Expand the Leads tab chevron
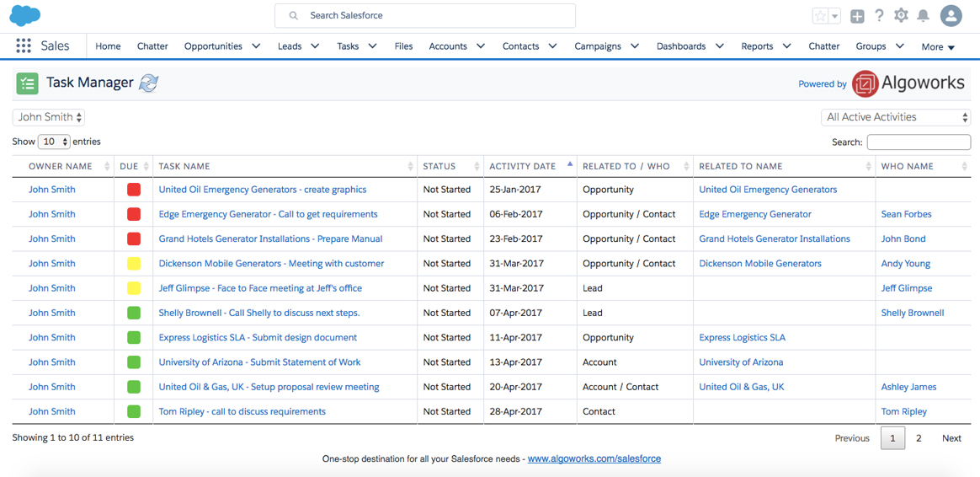The image size is (980, 477). 315,46
